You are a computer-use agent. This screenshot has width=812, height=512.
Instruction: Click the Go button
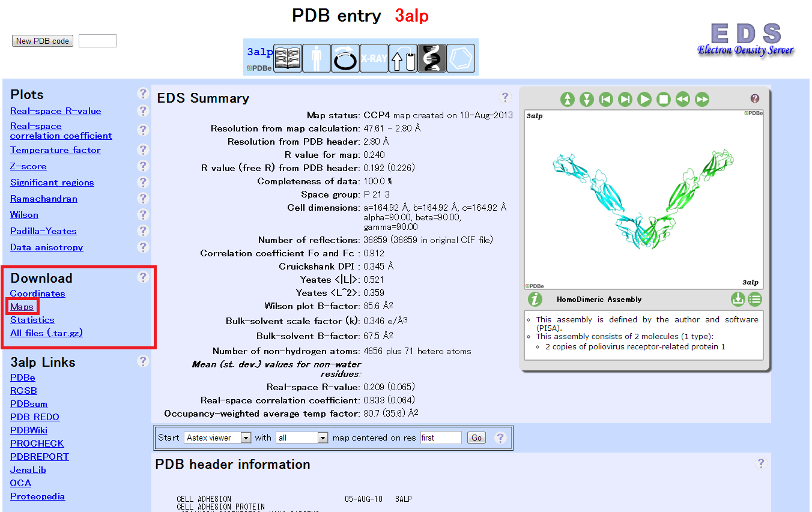pyautogui.click(x=476, y=438)
